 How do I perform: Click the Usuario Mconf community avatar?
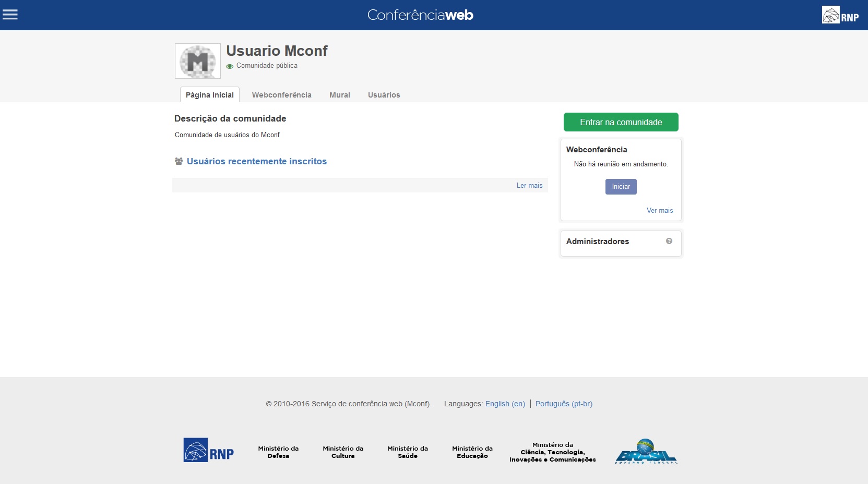tap(197, 61)
